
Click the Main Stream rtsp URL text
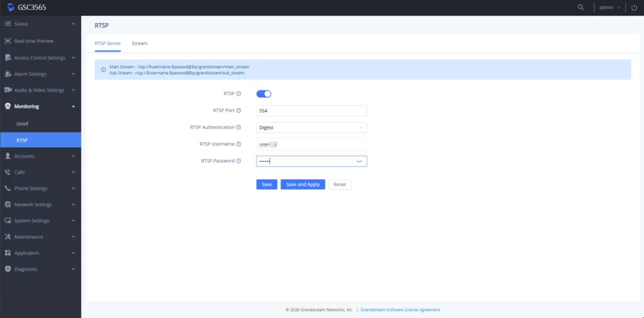194,67
